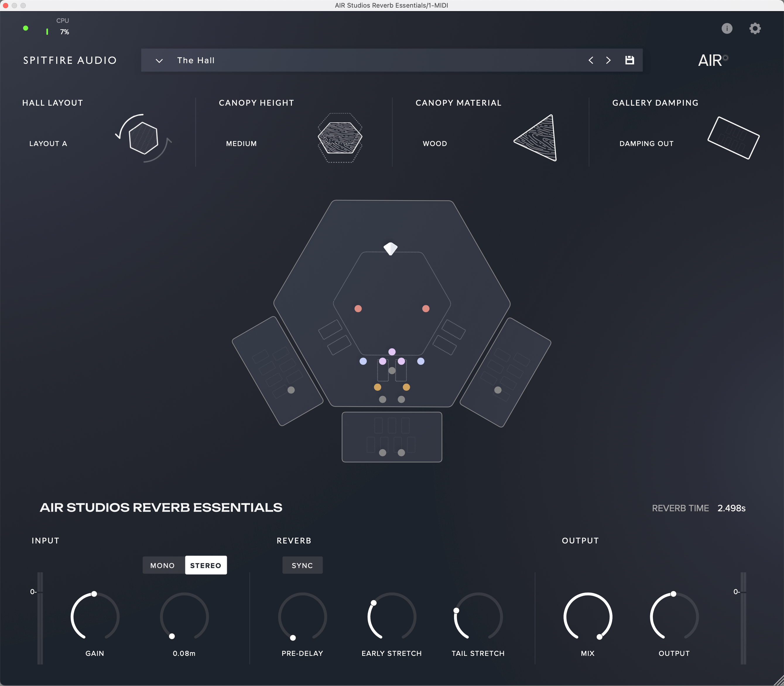
Task: Toggle the reverb Sync button
Action: click(302, 565)
